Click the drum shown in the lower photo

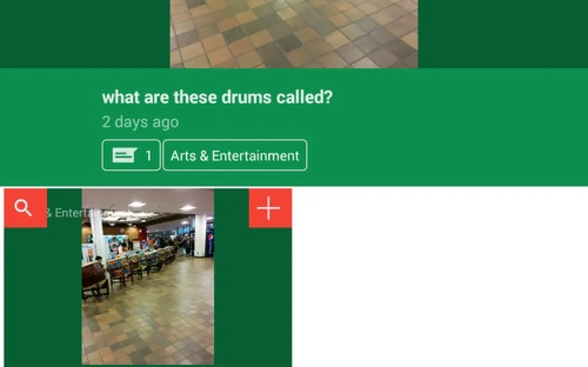tap(93, 279)
